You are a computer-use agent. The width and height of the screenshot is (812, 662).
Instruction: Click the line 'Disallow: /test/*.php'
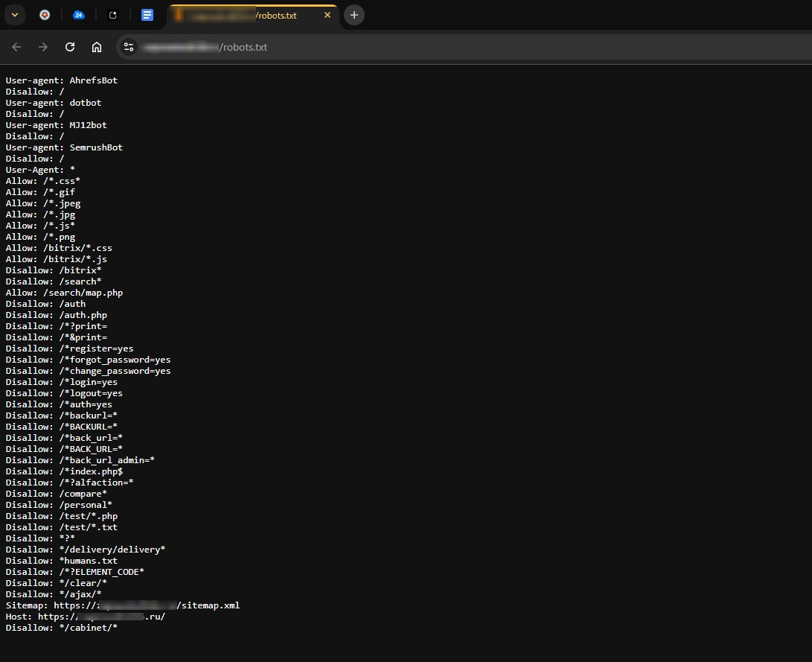[x=62, y=516]
